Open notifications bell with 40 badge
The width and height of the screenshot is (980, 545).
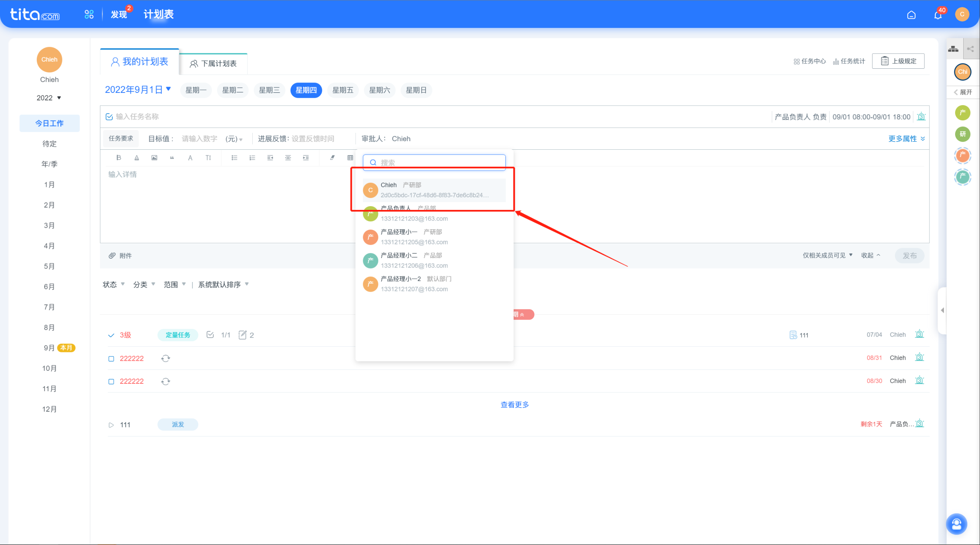click(x=938, y=15)
